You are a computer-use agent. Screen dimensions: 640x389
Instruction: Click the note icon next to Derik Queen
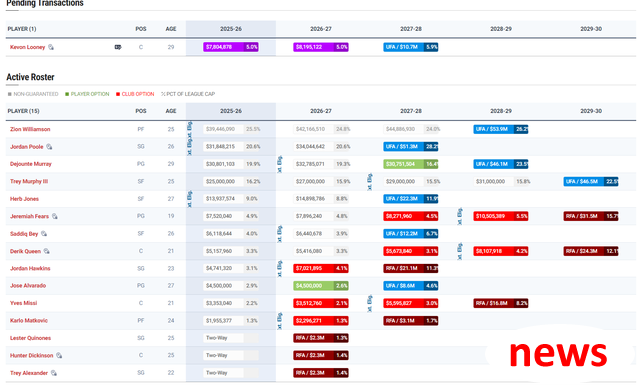pos(47,251)
